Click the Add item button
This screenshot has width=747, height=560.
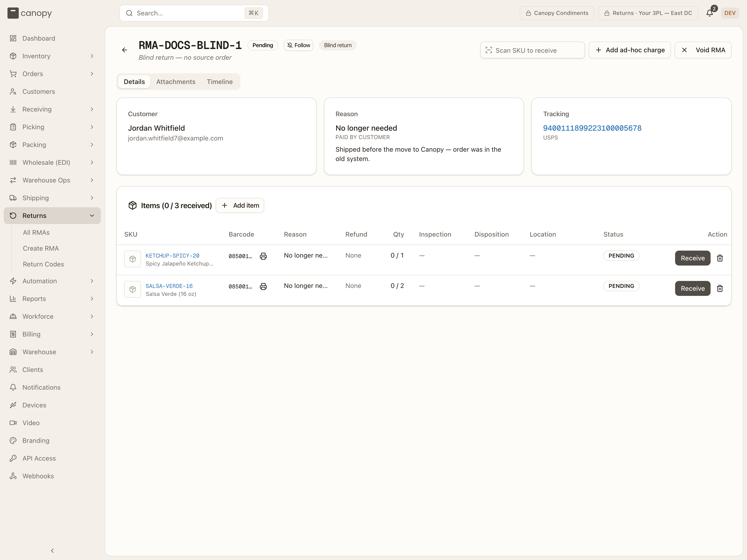coord(240,205)
